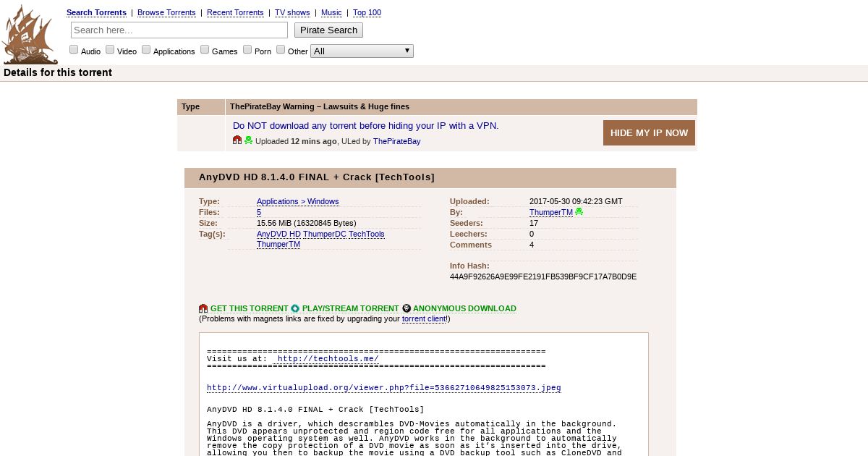Open Search Torrents navigation link
Viewport: 868px width, 456px height.
pyautogui.click(x=96, y=12)
